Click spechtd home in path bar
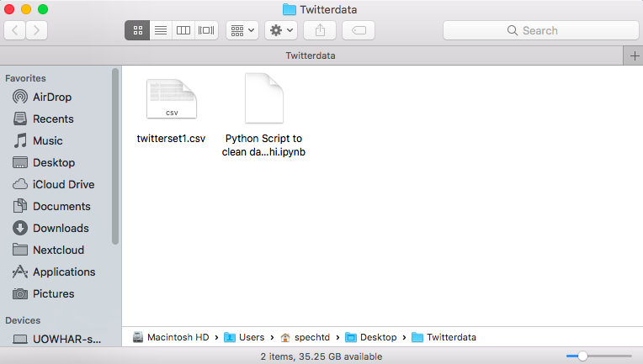 point(306,337)
